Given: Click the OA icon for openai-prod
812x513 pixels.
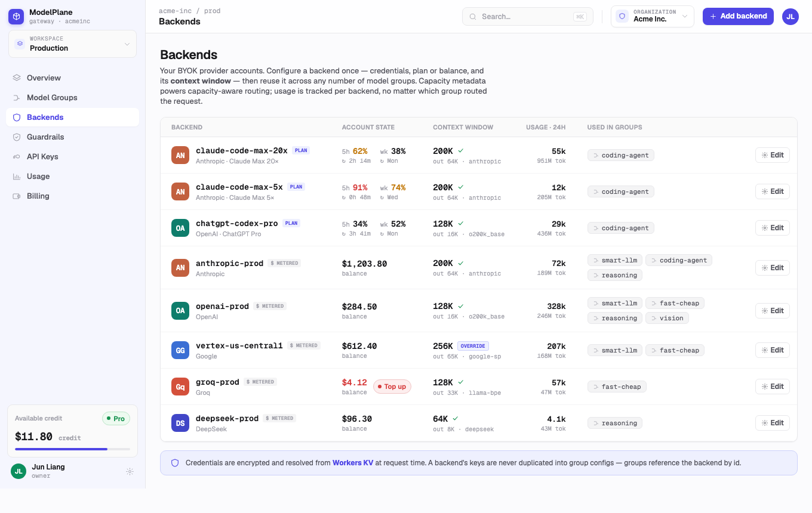Looking at the screenshot, I should pos(180,310).
